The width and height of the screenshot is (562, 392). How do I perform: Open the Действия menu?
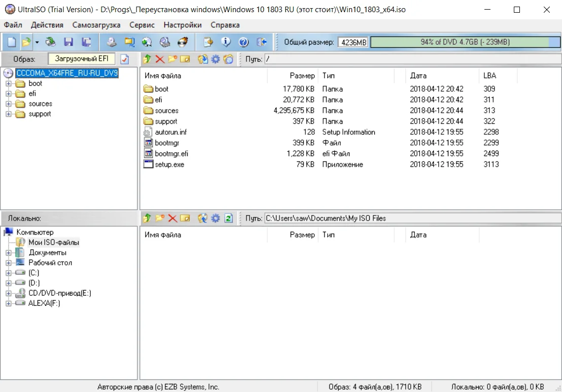(47, 25)
